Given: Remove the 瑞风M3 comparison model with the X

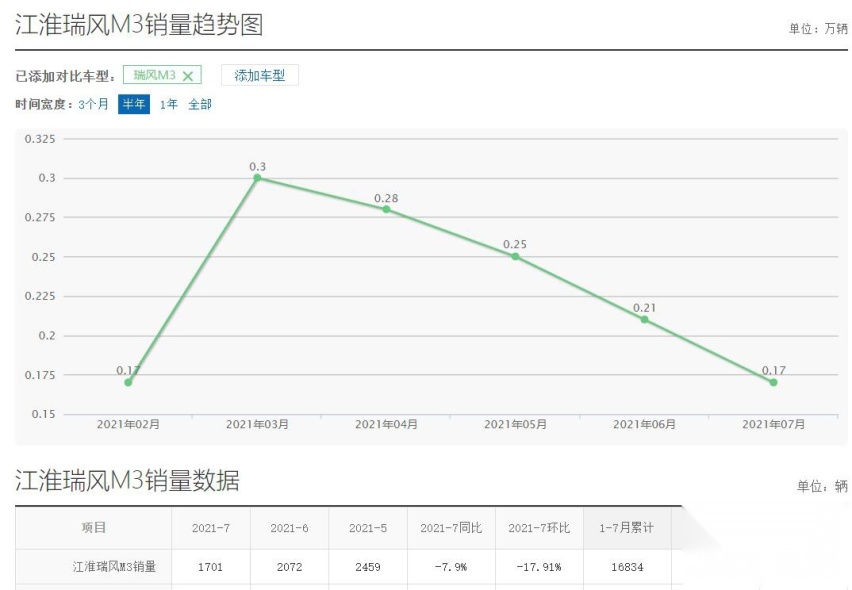Looking at the screenshot, I should pos(188,76).
